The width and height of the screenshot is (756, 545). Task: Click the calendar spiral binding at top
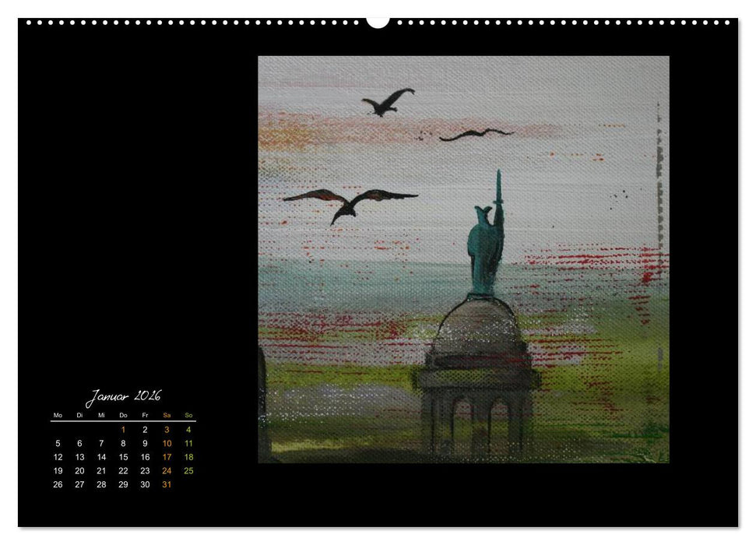pyautogui.click(x=378, y=21)
